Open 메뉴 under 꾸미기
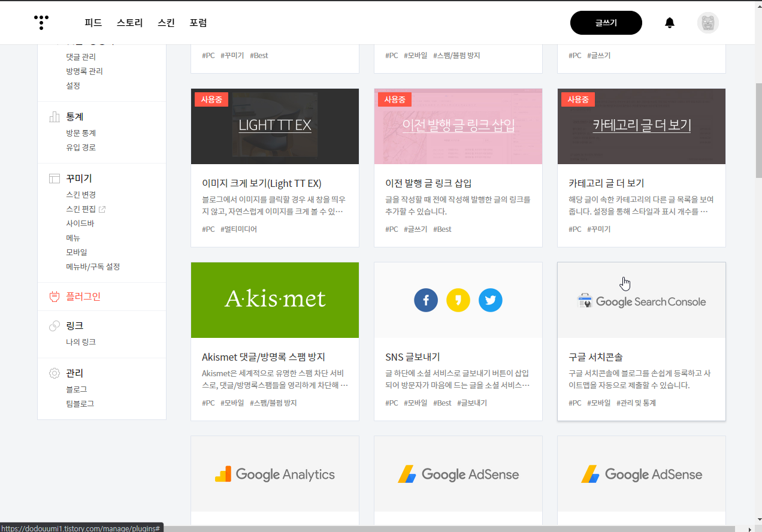This screenshot has width=762, height=532. (73, 238)
